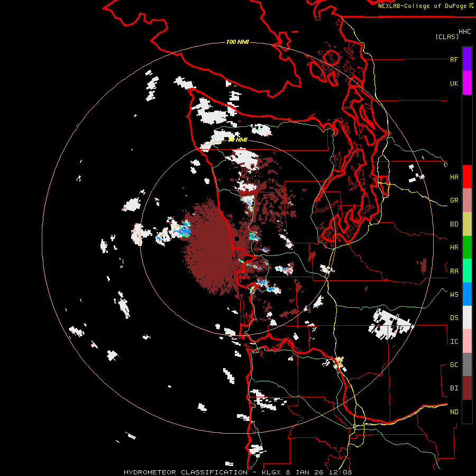Click the 'HR' legend label
476x476 pixels.
click(454, 248)
